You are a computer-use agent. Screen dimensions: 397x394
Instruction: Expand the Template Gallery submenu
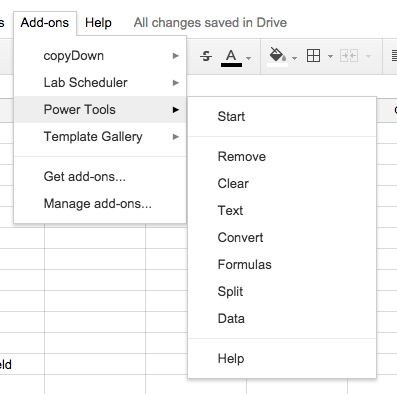(100, 137)
